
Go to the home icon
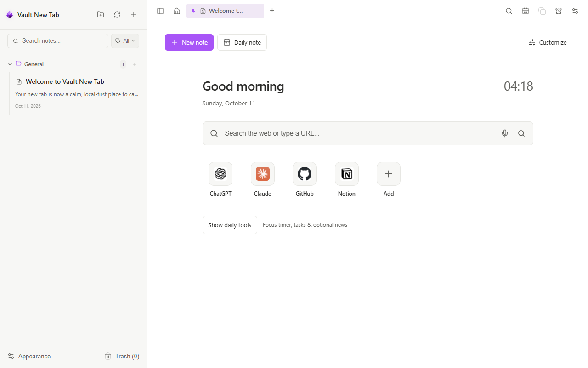177,11
